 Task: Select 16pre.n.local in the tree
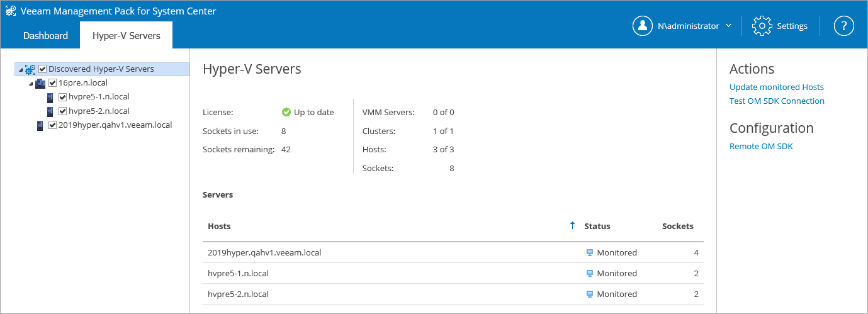[x=83, y=83]
